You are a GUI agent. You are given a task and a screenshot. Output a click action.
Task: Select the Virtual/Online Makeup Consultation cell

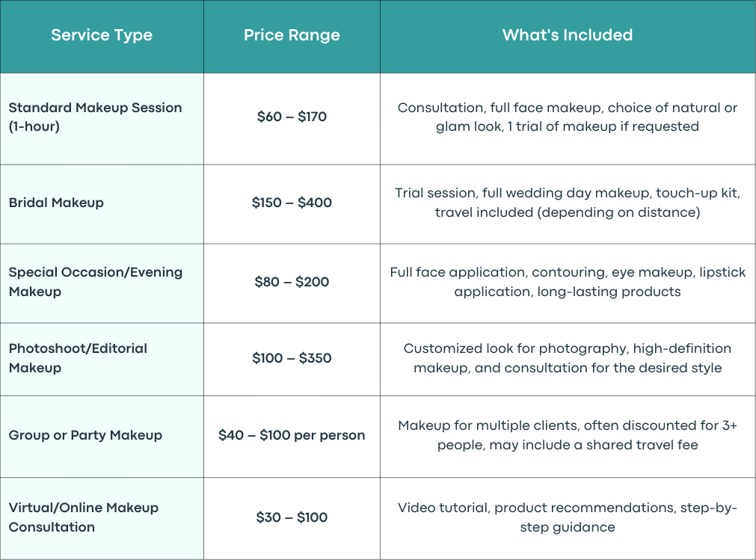102,519
